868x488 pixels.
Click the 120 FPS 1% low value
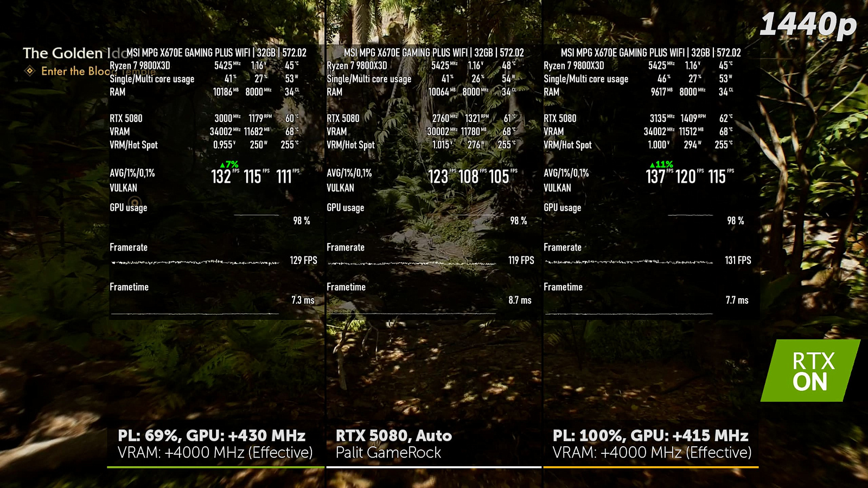coord(689,176)
